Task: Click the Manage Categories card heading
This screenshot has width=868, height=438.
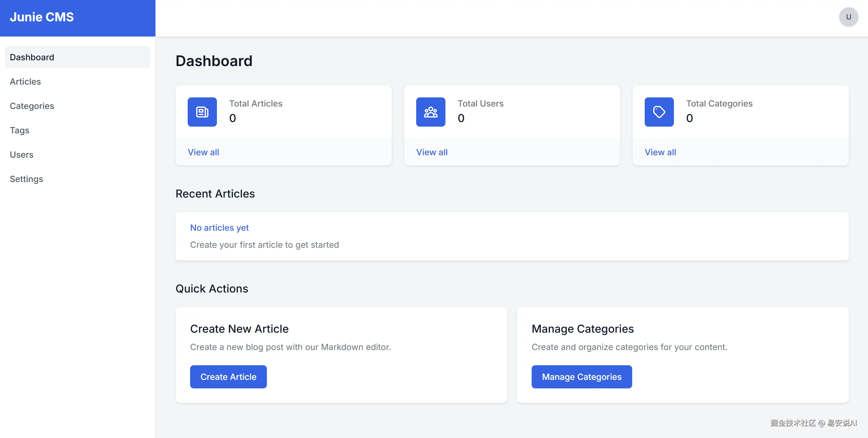Action: click(582, 329)
